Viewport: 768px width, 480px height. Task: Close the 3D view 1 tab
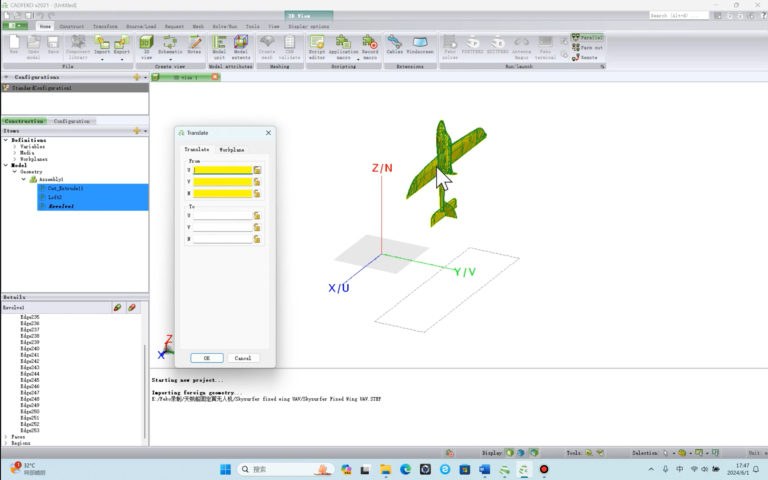point(215,77)
